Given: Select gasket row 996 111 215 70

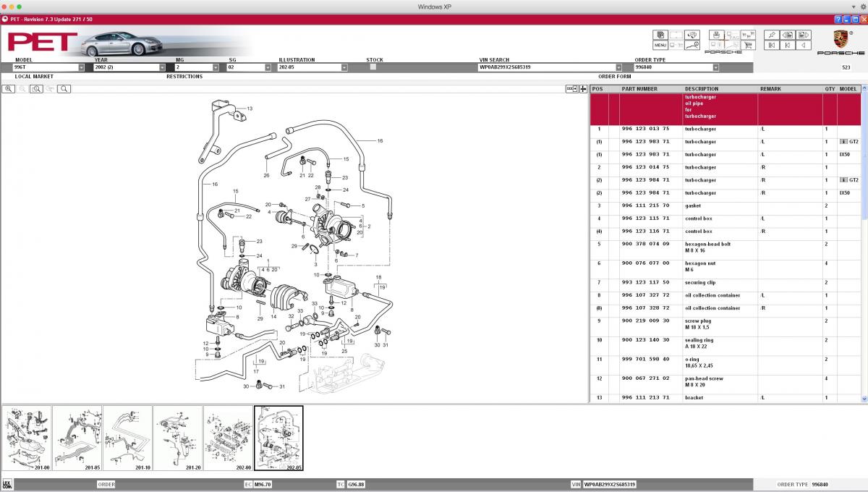Looking at the screenshot, I should coord(726,205).
